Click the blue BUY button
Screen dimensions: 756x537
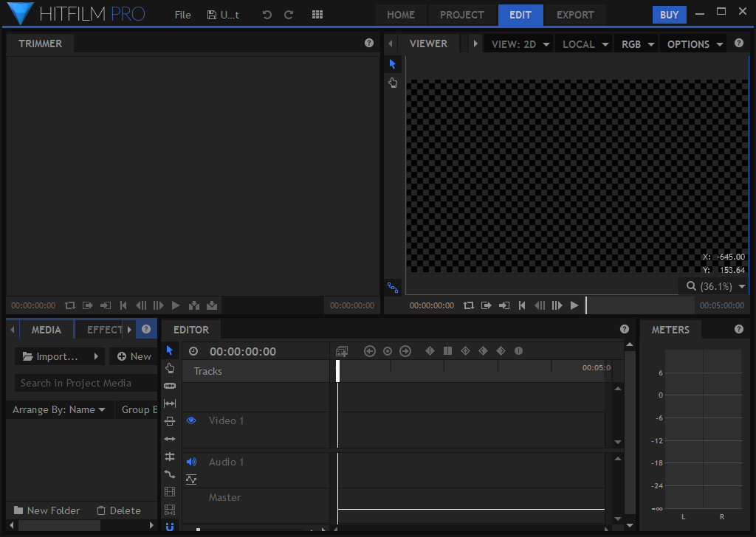tap(669, 15)
